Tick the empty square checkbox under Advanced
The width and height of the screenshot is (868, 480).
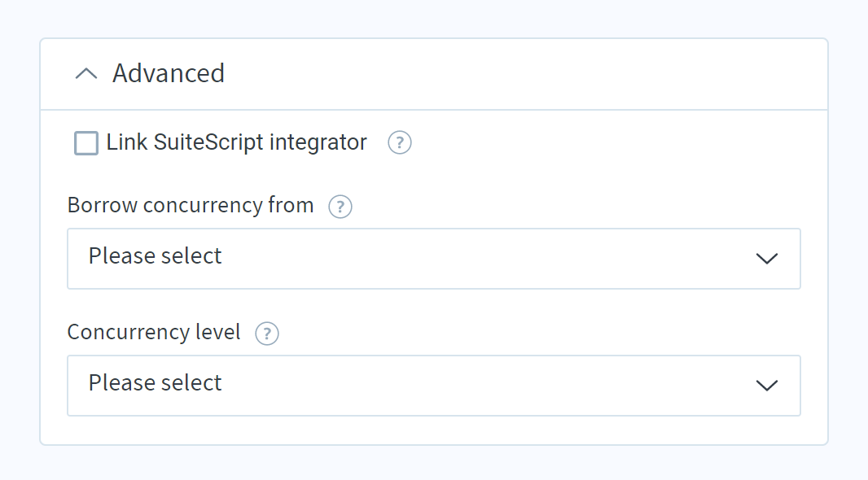86,143
